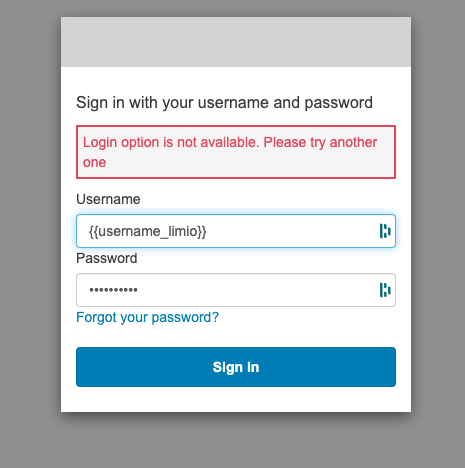Viewport: 465px width, 468px height.
Task: Select the red login error message
Action: 236,152
